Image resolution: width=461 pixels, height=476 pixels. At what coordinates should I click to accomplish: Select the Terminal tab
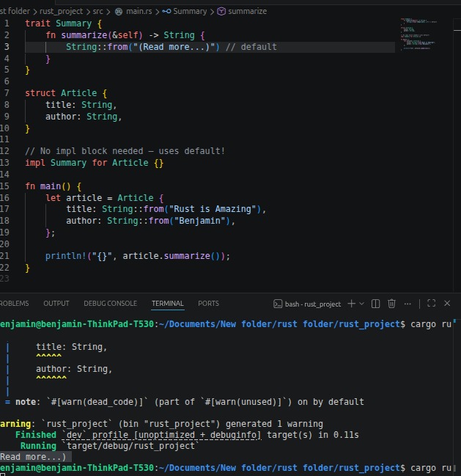tap(168, 304)
